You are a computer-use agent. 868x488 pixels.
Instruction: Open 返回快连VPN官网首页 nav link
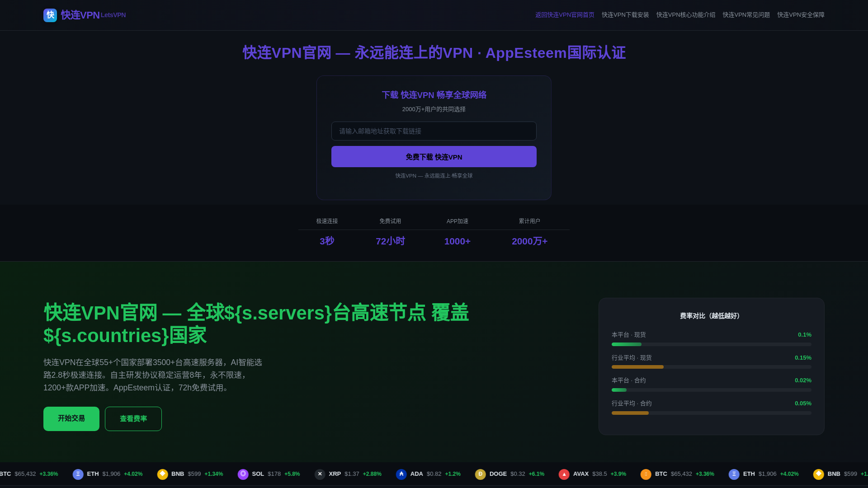565,15
